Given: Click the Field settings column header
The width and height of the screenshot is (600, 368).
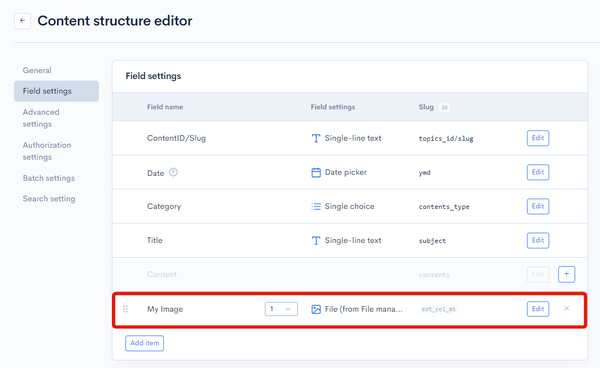Looking at the screenshot, I should [333, 107].
